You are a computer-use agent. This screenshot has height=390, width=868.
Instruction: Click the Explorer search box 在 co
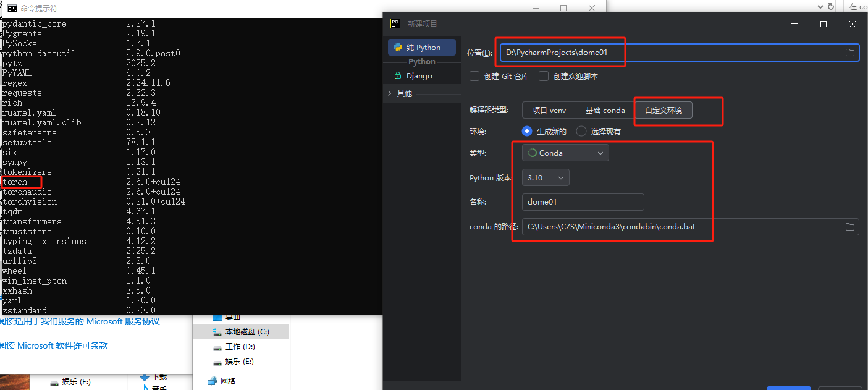click(856, 6)
